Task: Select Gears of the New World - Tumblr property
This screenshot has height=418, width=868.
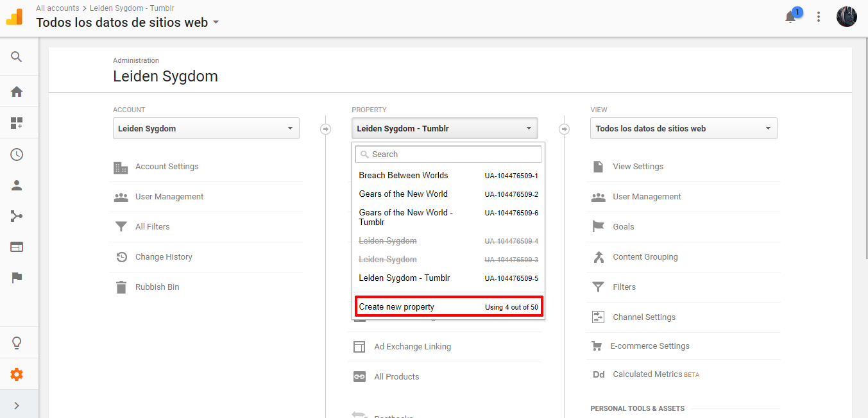Action: (448, 217)
